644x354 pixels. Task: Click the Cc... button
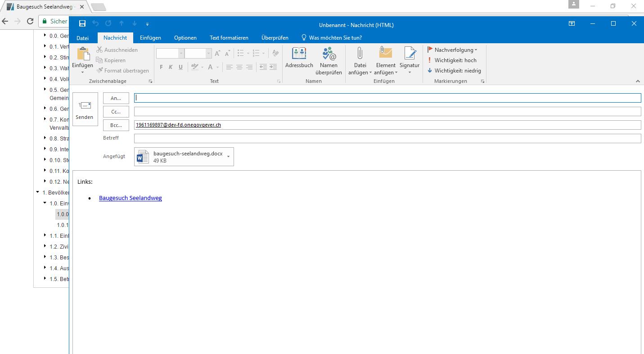pos(116,111)
